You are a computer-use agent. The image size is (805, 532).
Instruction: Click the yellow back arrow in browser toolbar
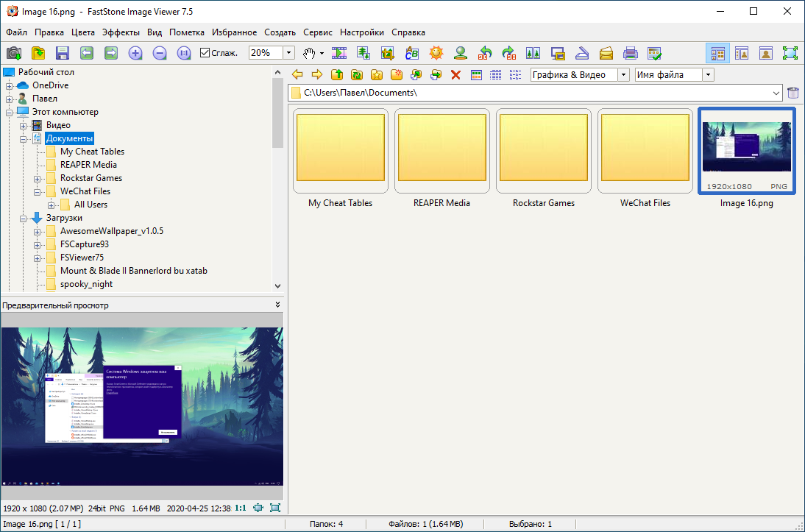pyautogui.click(x=297, y=75)
